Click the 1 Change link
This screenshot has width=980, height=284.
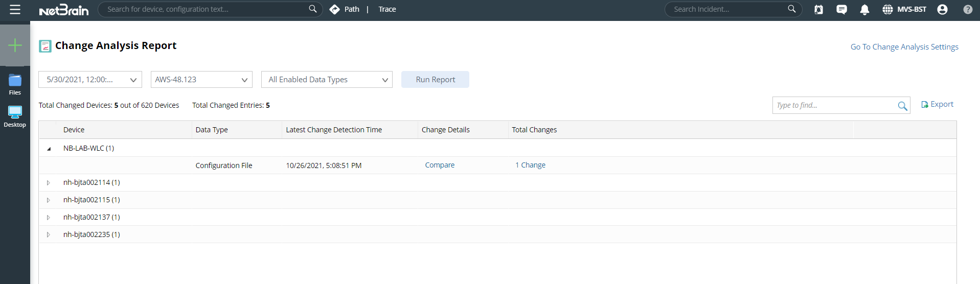530,165
